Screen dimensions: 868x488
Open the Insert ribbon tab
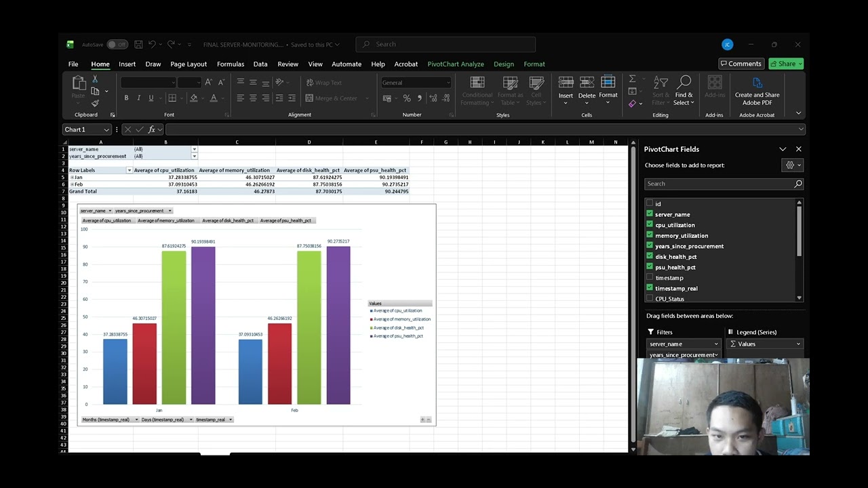[x=127, y=64]
